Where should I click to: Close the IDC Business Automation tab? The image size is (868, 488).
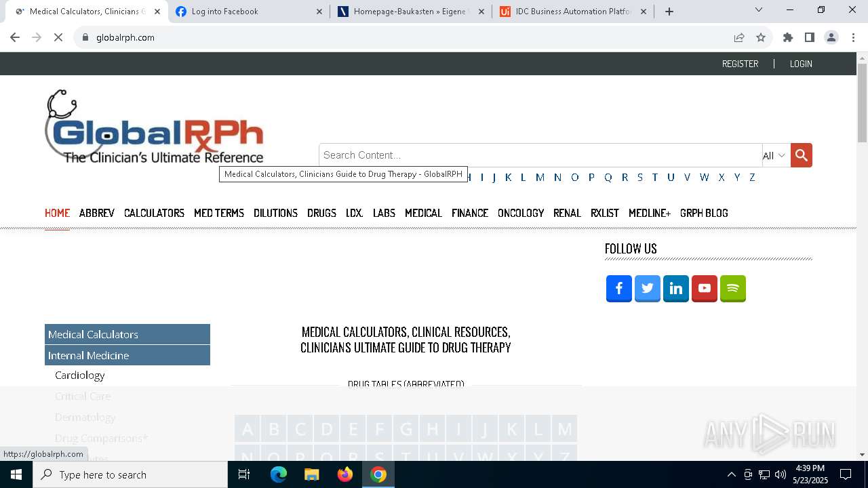click(x=644, y=12)
